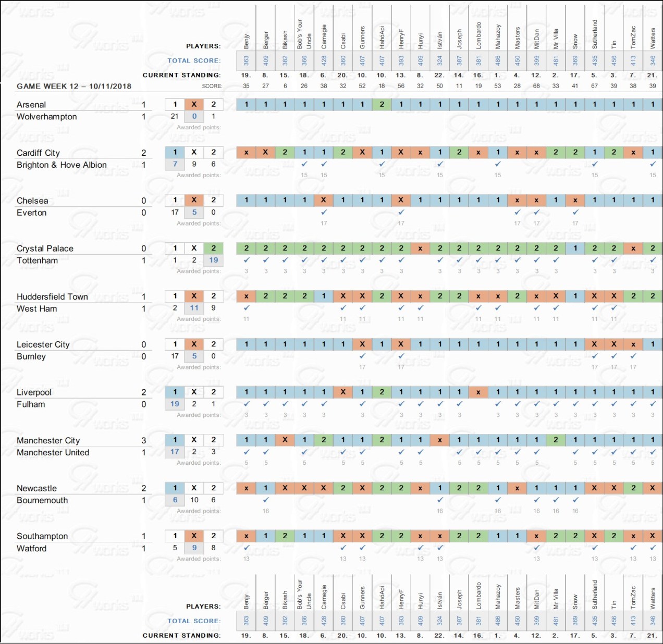Image resolution: width=663 pixels, height=644 pixels.
Task: Click Gunners' checkmark in the Leicester City–Burnley row
Action: click(x=362, y=356)
